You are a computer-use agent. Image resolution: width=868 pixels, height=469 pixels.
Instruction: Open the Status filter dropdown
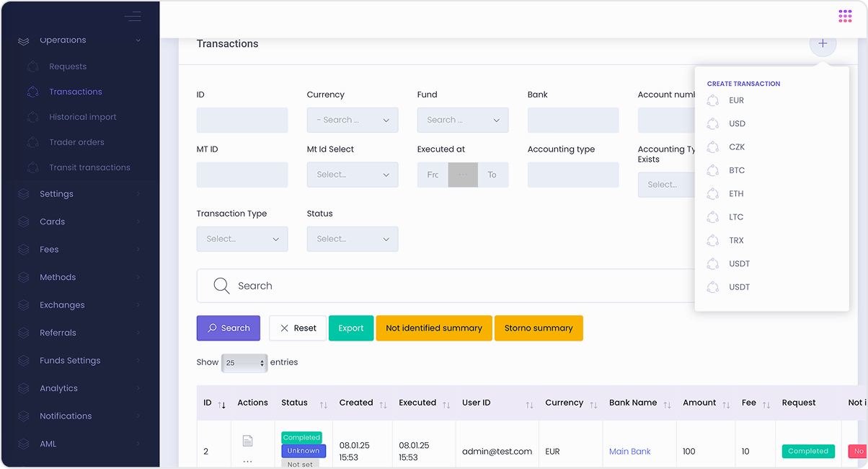click(x=353, y=239)
